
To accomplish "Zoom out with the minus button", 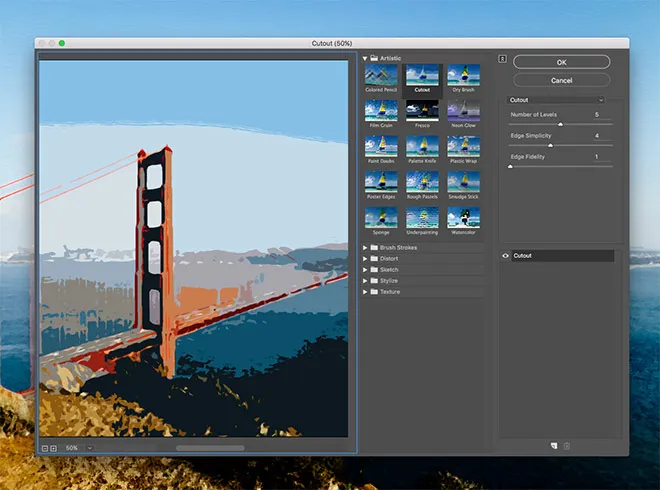I will coord(45,448).
